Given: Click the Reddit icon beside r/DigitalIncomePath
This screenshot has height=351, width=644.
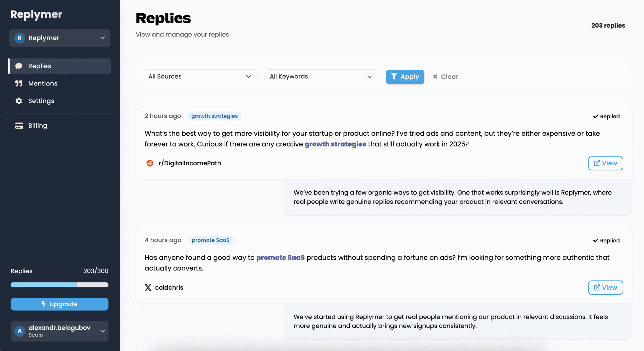Looking at the screenshot, I should [150, 163].
